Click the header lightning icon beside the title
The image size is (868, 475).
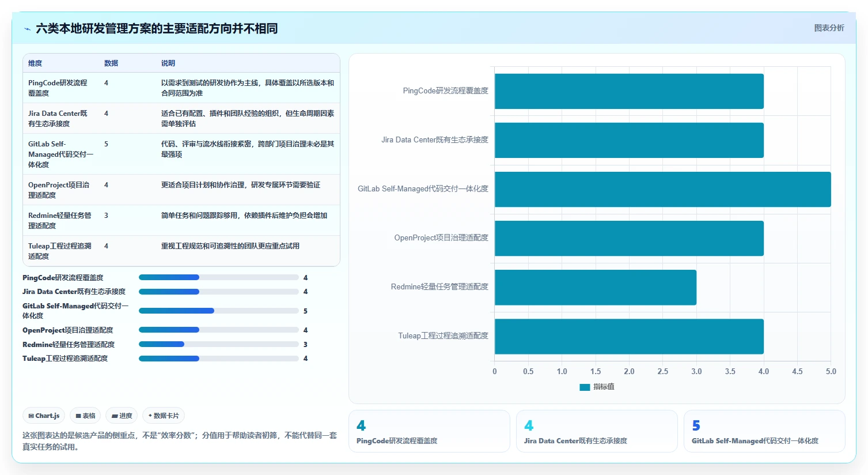coord(27,29)
